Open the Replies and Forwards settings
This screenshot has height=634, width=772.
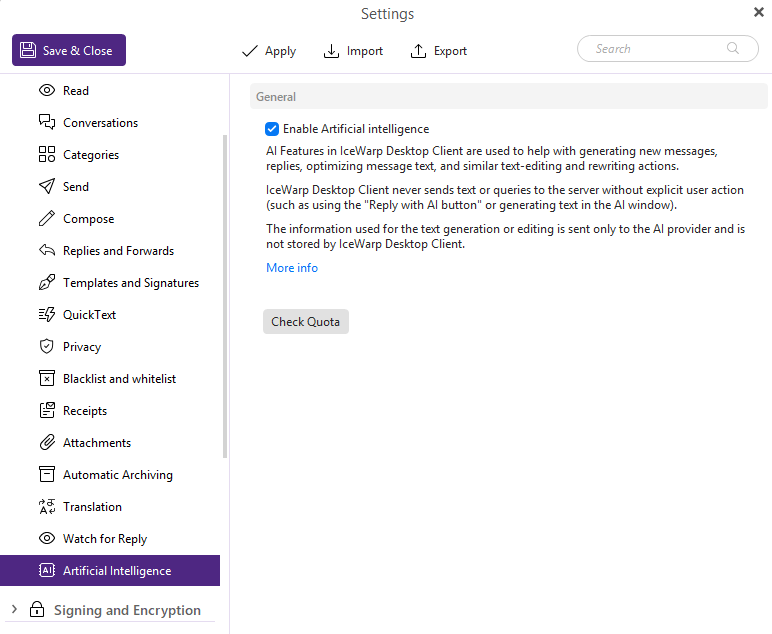[x=118, y=251]
